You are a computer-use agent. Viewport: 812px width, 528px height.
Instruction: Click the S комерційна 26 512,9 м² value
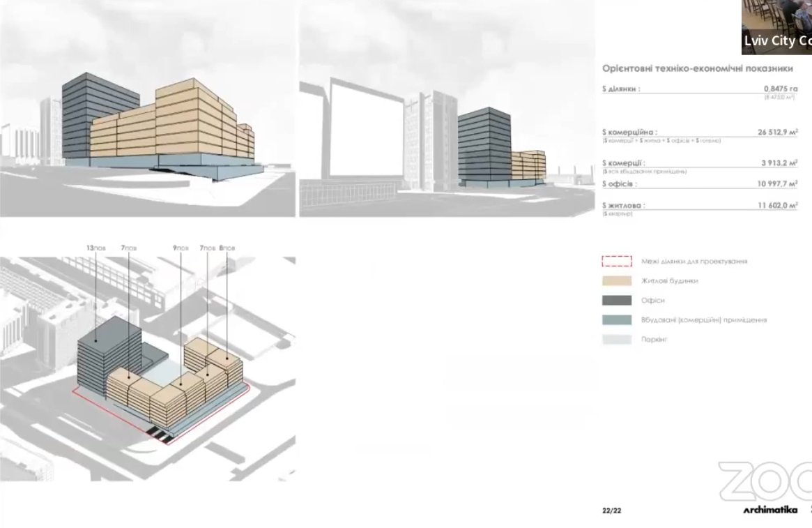click(x=777, y=133)
